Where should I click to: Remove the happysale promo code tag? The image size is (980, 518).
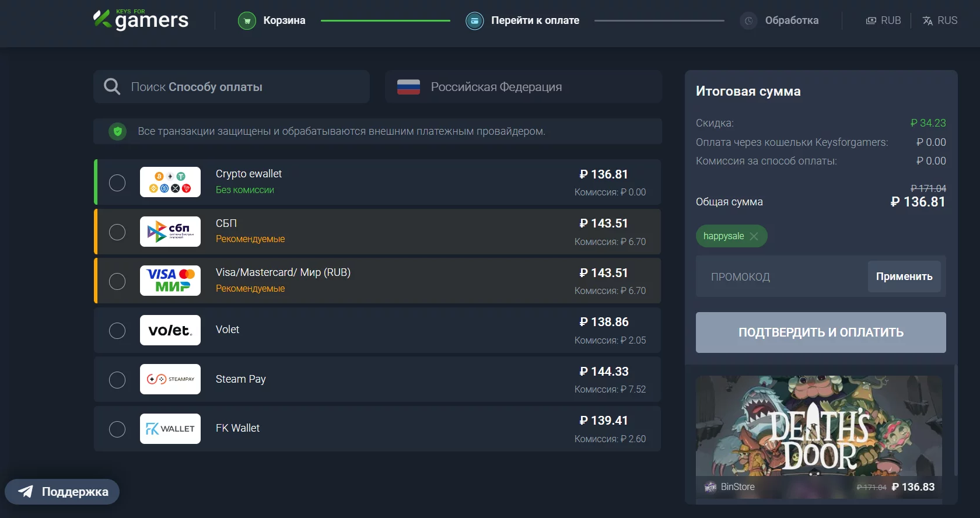click(754, 236)
